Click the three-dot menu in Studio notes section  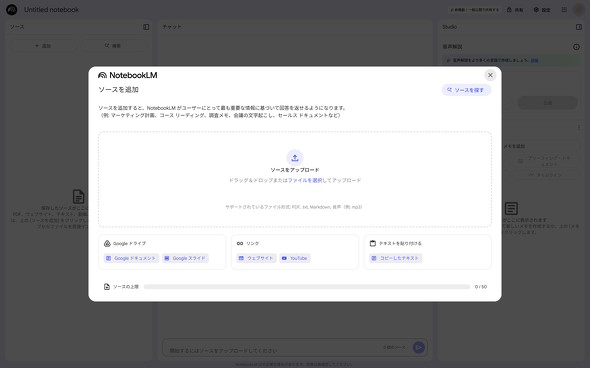point(579,128)
